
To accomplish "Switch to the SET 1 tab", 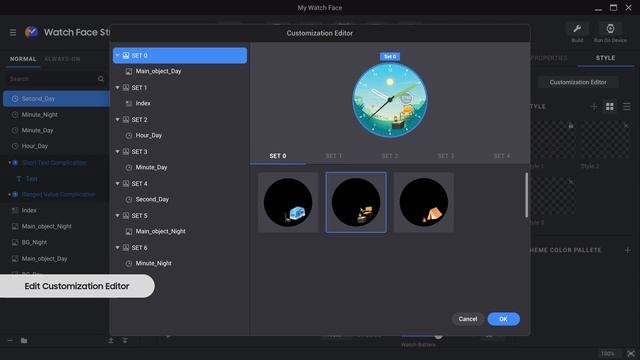I will [333, 156].
